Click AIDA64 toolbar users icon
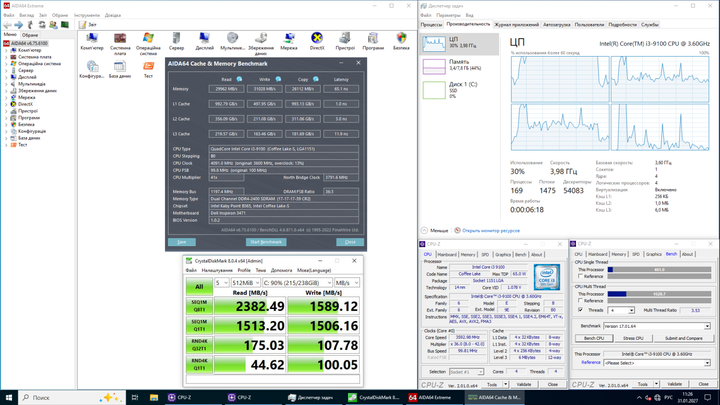This screenshot has width=720, height=405. (53, 25)
